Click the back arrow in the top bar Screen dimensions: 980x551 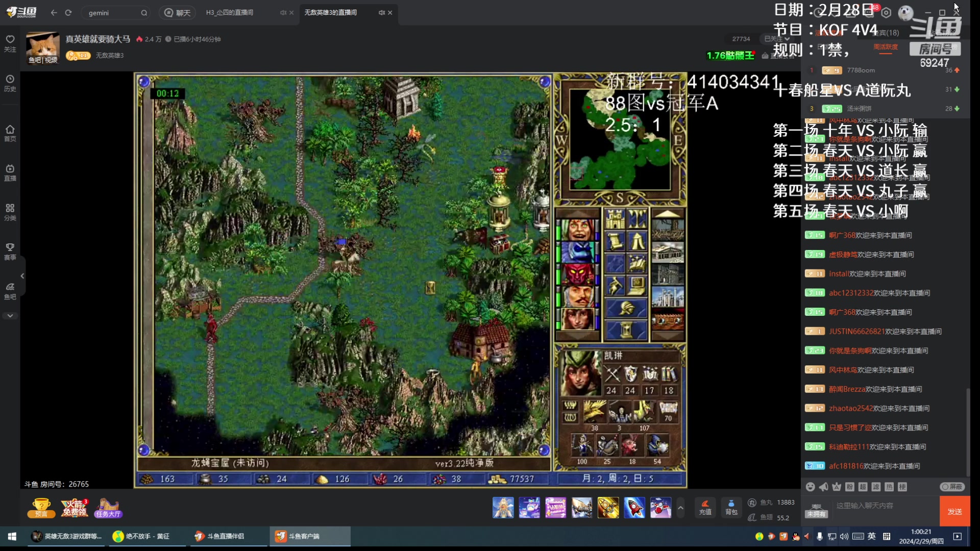click(x=54, y=13)
